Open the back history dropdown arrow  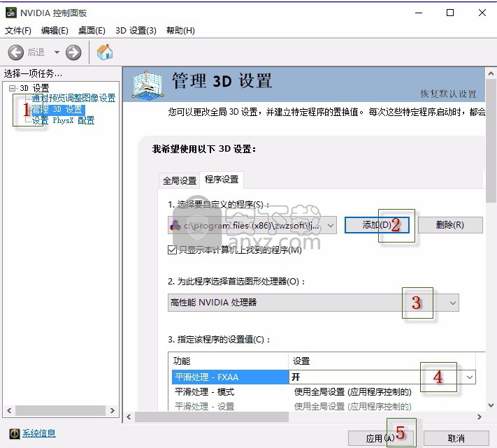pyautogui.click(x=57, y=52)
